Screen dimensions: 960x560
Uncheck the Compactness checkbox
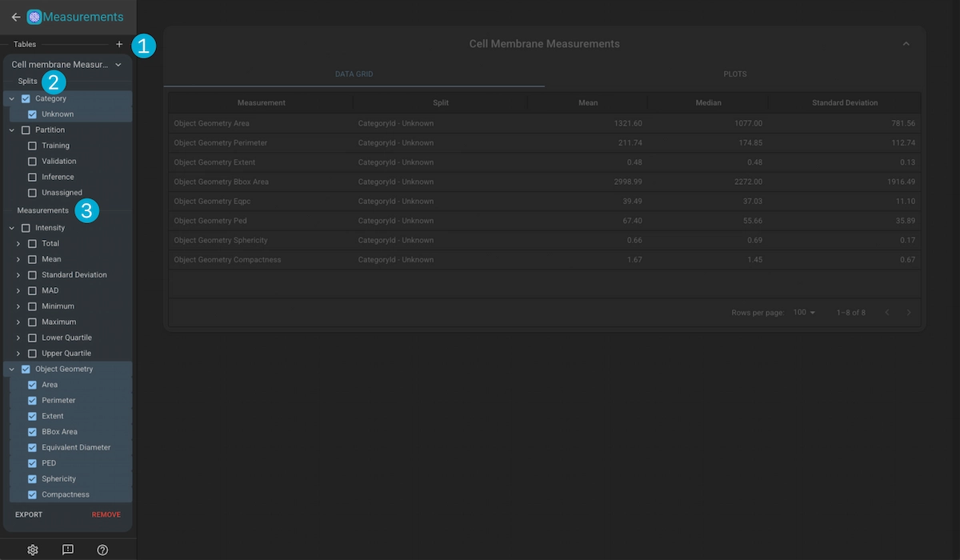point(32,494)
